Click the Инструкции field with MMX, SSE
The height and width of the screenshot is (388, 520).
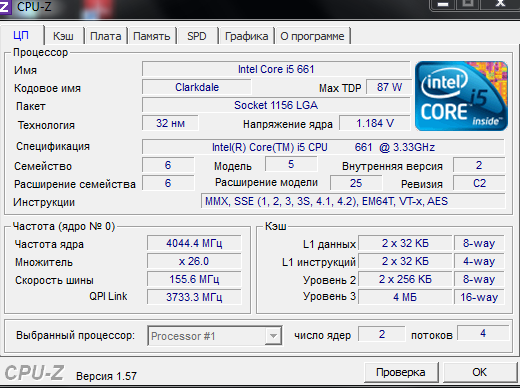click(353, 201)
